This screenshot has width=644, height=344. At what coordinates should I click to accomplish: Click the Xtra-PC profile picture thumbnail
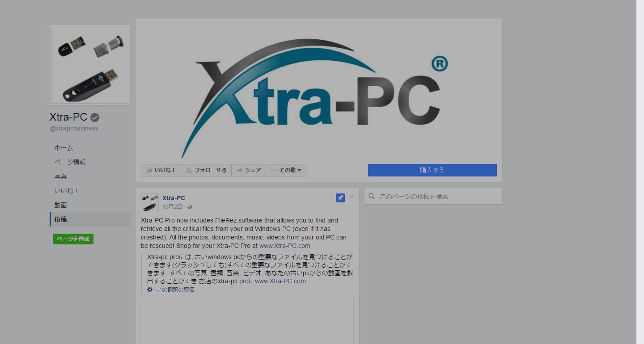click(x=90, y=65)
